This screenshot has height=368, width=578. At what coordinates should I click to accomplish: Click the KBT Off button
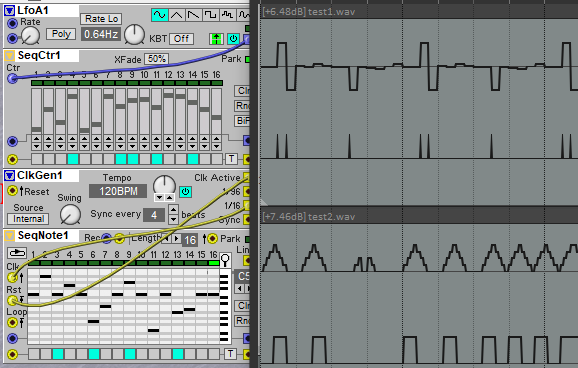181,39
